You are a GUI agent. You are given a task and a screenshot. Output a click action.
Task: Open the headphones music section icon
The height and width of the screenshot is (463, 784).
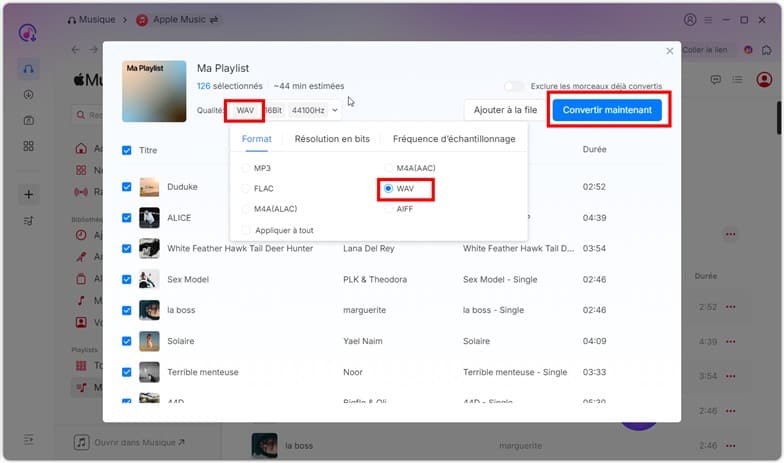click(x=28, y=69)
